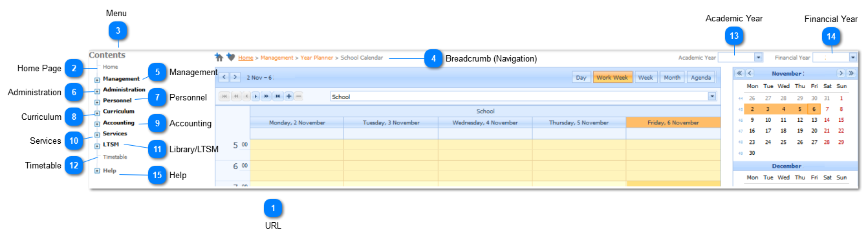The image size is (868, 241).
Task: Jump to last record navigator button
Action: (278, 96)
